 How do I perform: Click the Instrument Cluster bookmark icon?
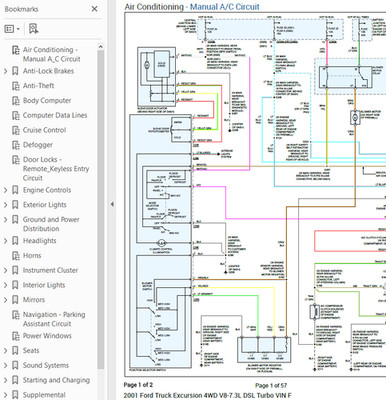(15, 270)
